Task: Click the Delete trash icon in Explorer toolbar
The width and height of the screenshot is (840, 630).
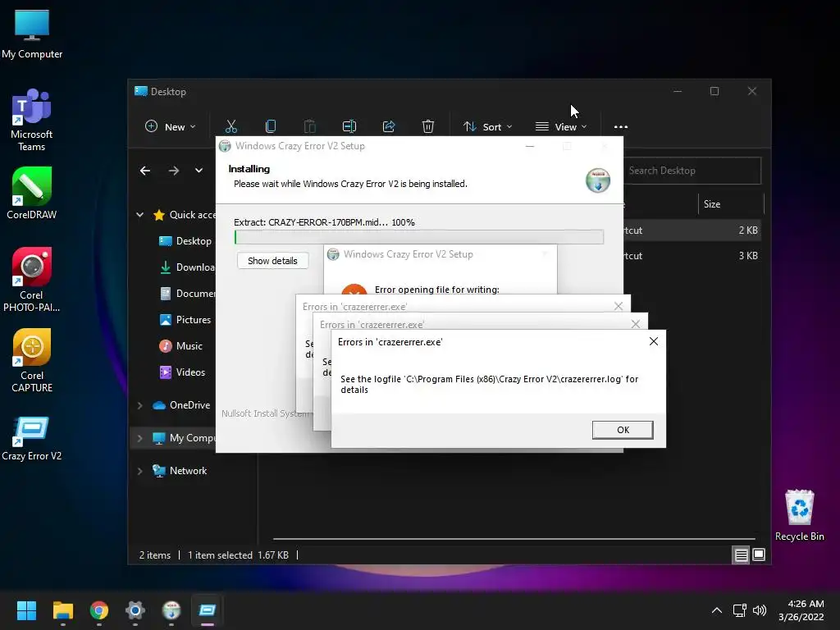Action: pos(428,126)
